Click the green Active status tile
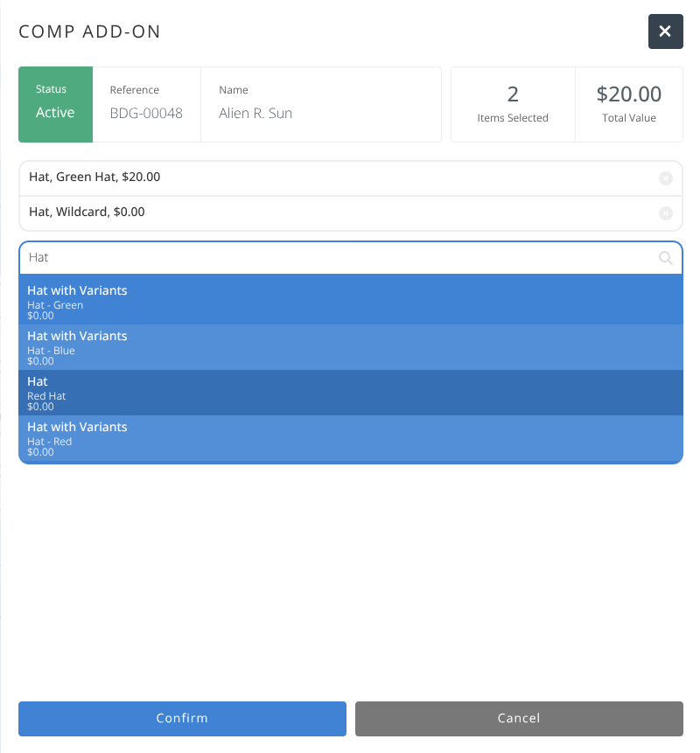Screen dimensions: 700x753 55,104
